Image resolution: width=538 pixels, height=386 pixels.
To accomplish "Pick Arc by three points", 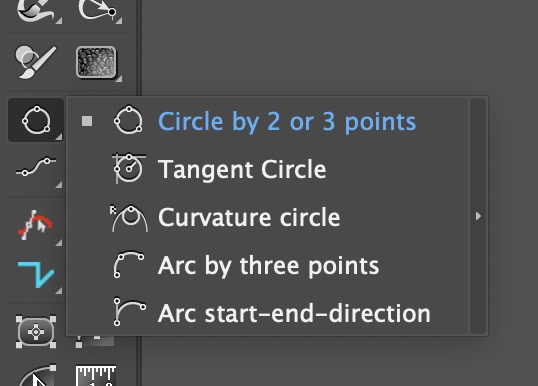I will click(x=268, y=266).
